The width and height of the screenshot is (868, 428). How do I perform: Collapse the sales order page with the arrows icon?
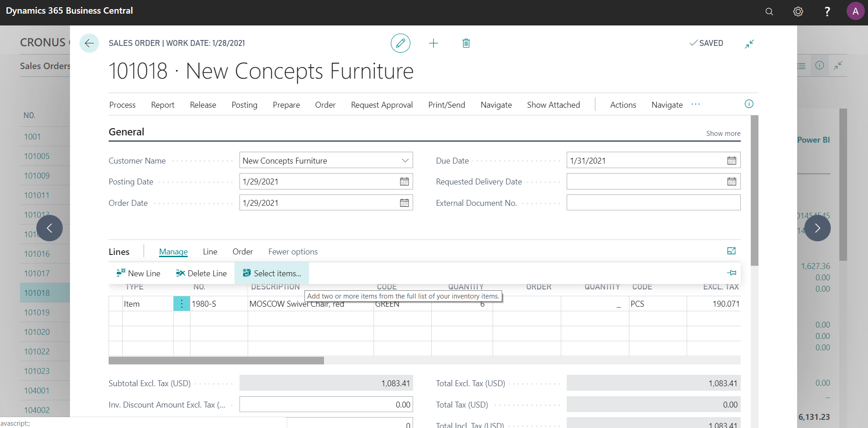749,44
